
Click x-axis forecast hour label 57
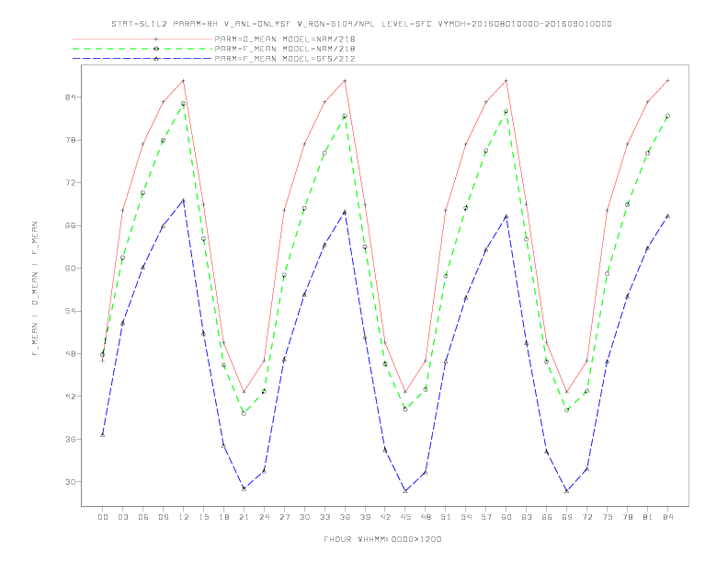click(486, 517)
